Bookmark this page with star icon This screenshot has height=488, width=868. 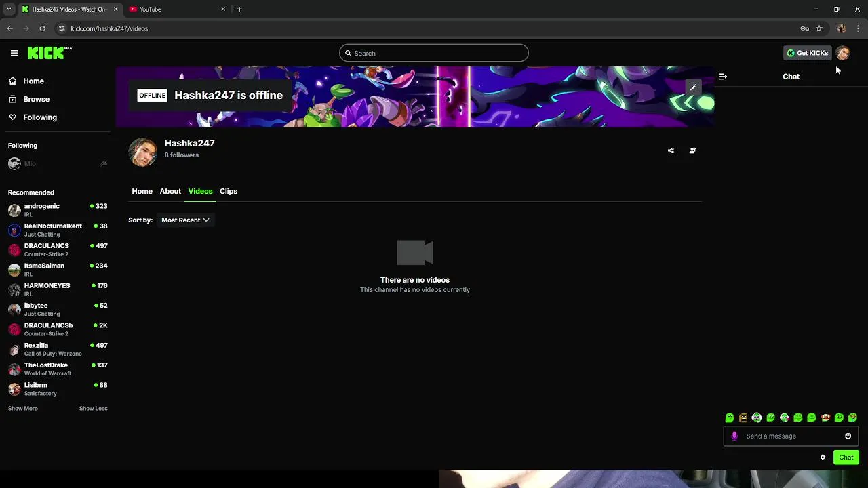click(x=819, y=28)
